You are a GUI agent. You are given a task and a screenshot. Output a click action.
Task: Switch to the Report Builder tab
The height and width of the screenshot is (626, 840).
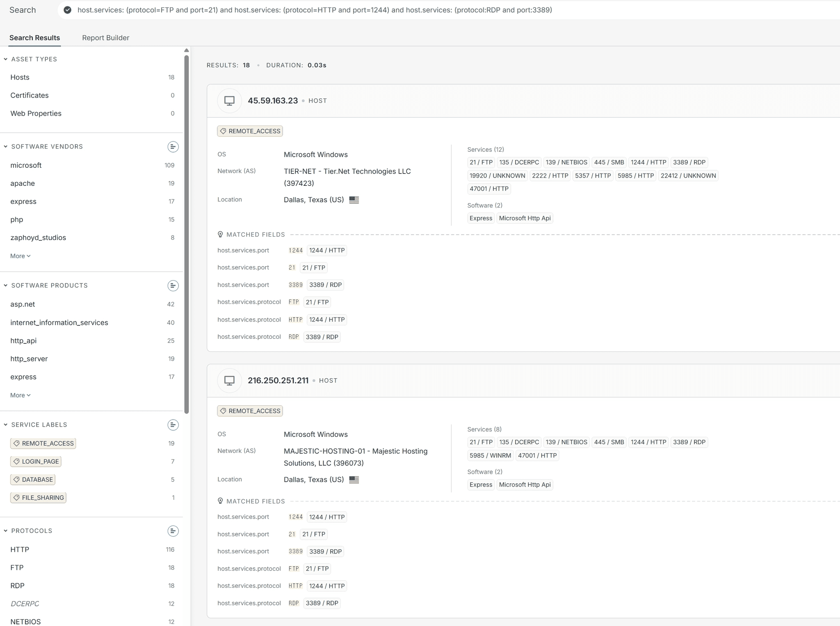tap(105, 37)
